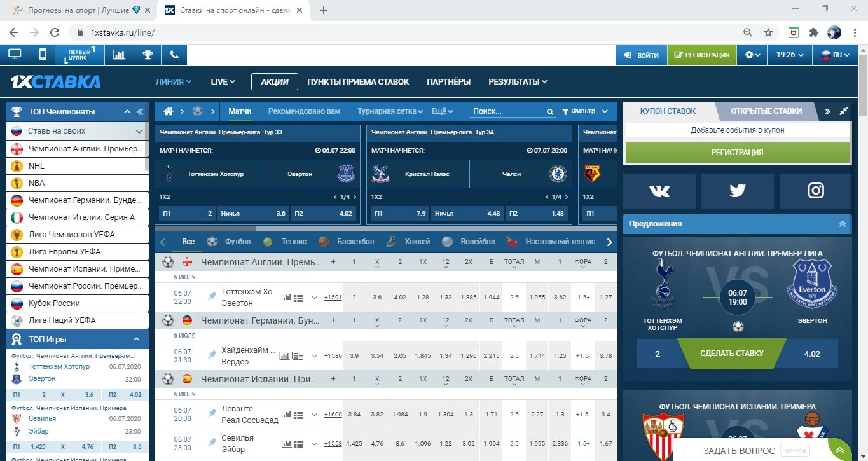Open Ещё dropdown
The width and height of the screenshot is (868, 461).
442,111
